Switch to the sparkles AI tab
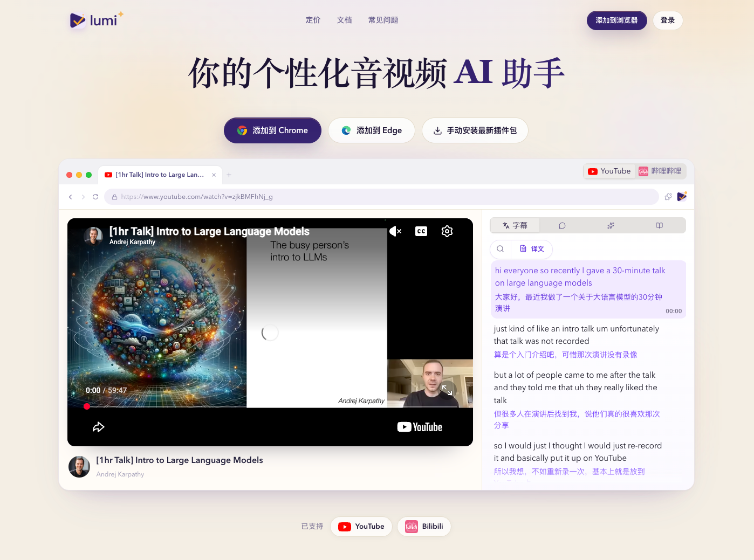754x560 pixels. click(x=611, y=225)
